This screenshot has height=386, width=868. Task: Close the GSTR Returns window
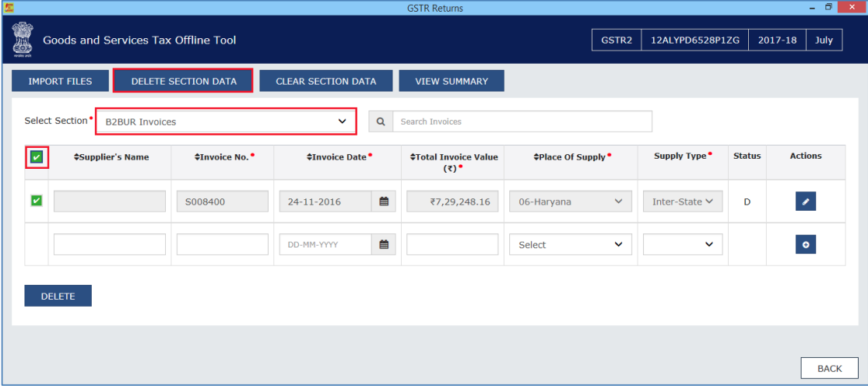point(852,7)
